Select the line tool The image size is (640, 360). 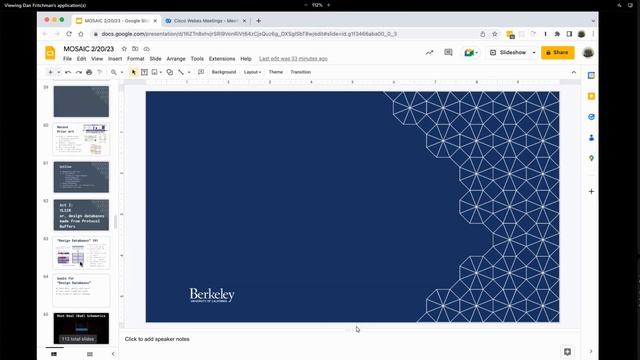(181, 72)
